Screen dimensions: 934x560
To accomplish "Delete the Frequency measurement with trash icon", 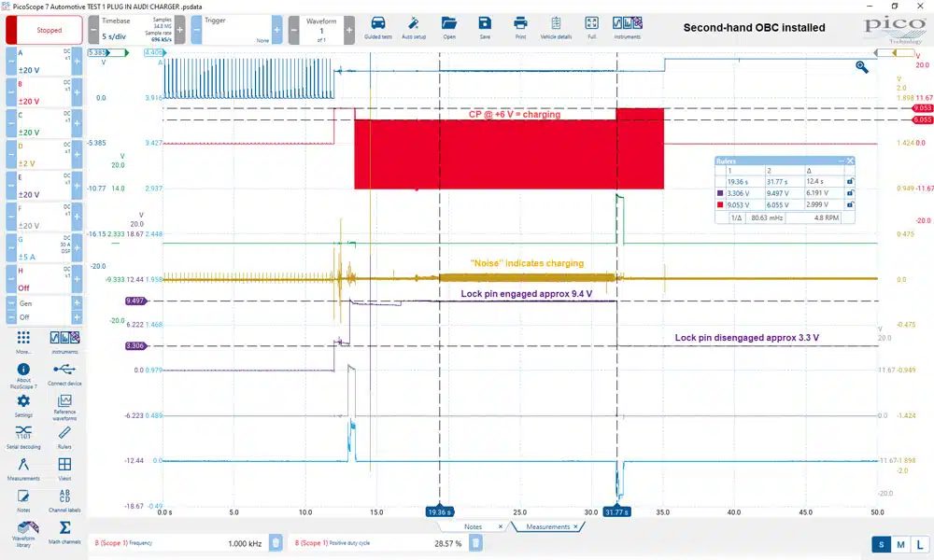I will pyautogui.click(x=276, y=543).
